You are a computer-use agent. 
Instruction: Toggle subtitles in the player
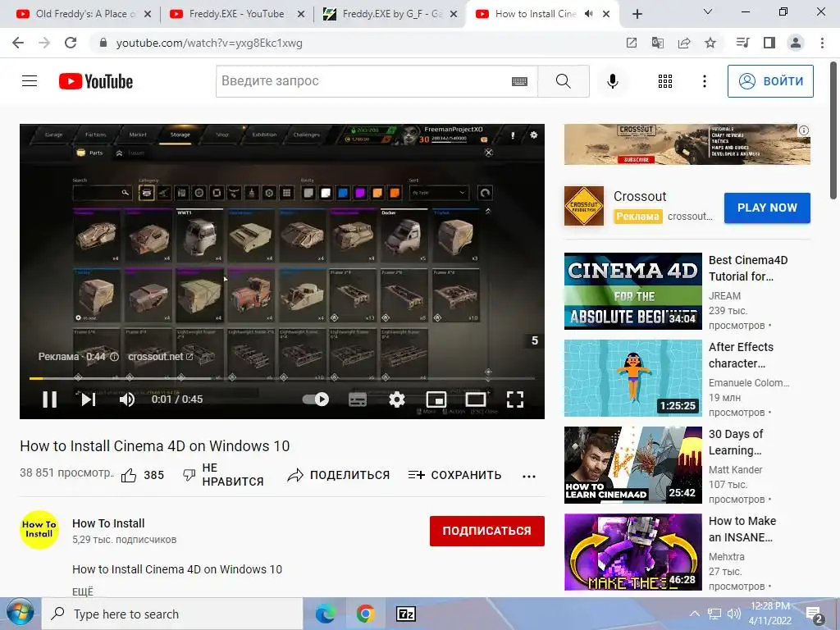coord(358,399)
